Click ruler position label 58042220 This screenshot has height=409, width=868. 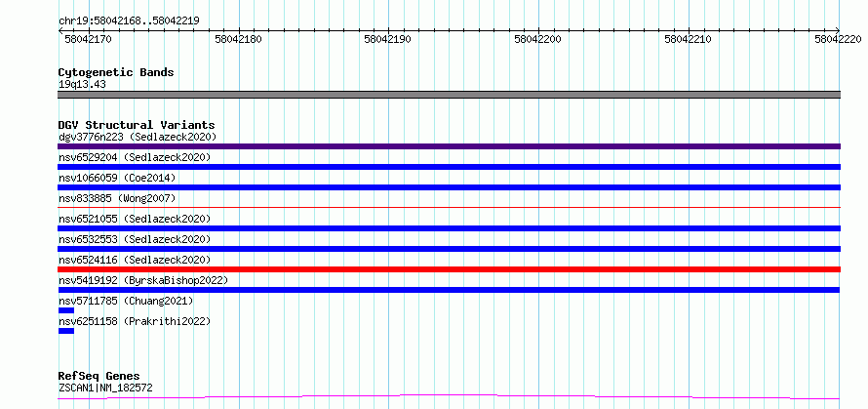point(838,39)
